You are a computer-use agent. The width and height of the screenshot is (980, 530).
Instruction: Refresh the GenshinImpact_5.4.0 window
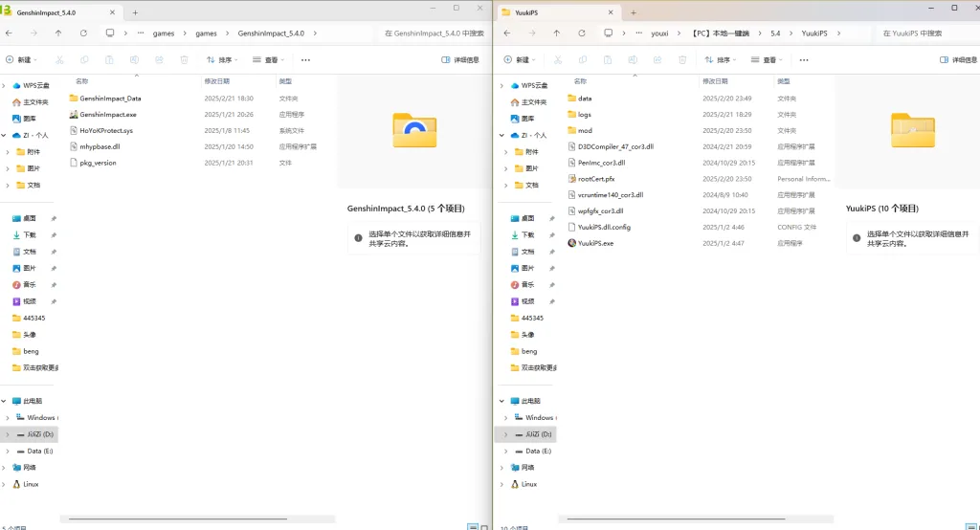(x=83, y=33)
